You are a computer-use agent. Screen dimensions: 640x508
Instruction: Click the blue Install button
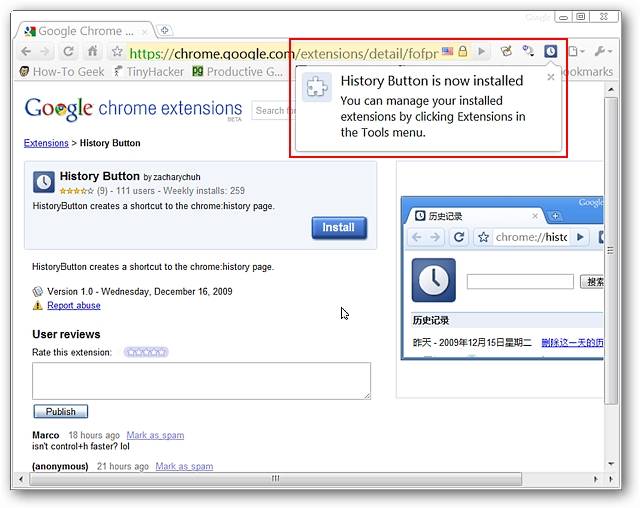339,228
